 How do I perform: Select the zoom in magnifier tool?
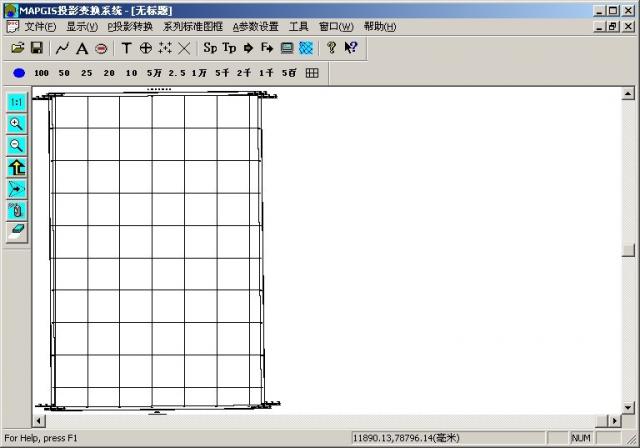click(x=16, y=124)
